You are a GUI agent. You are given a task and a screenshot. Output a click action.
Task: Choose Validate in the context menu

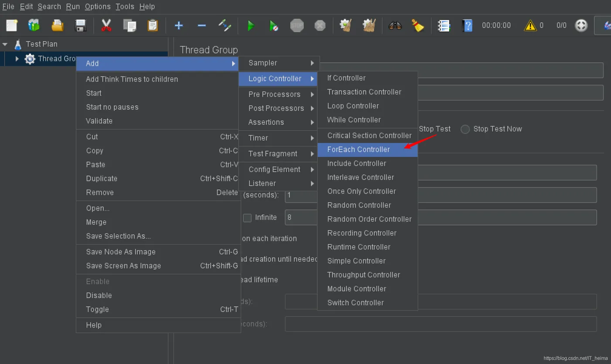pyautogui.click(x=158, y=121)
